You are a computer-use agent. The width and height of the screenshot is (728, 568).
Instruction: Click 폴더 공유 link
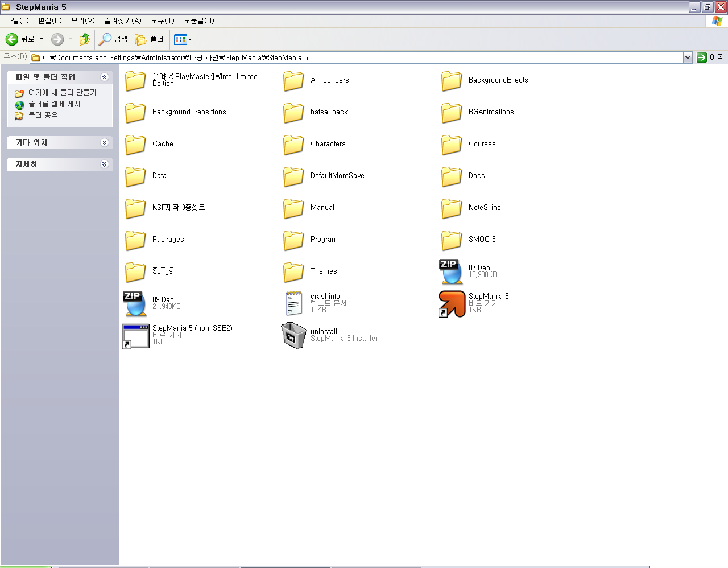(43, 115)
